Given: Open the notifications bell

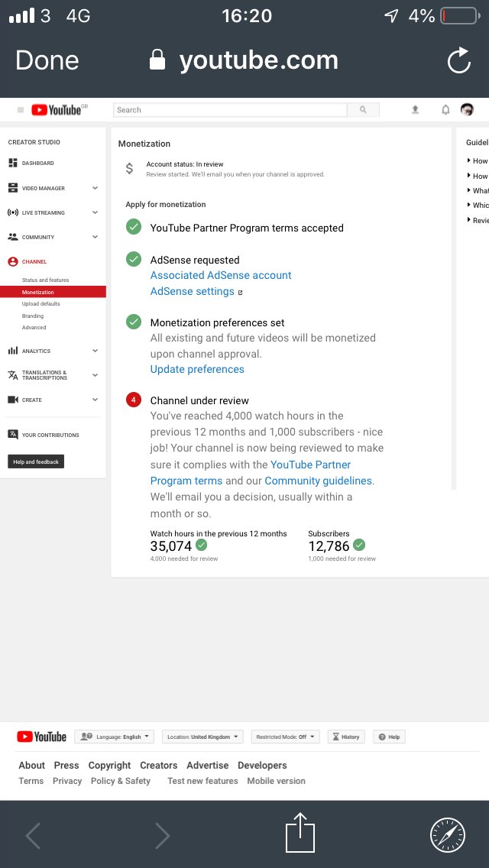Looking at the screenshot, I should tap(445, 109).
